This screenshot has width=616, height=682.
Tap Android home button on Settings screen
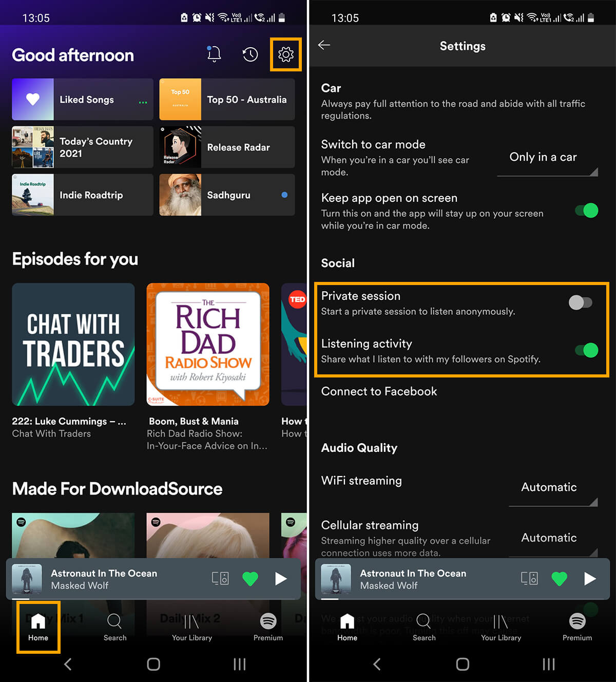(463, 664)
